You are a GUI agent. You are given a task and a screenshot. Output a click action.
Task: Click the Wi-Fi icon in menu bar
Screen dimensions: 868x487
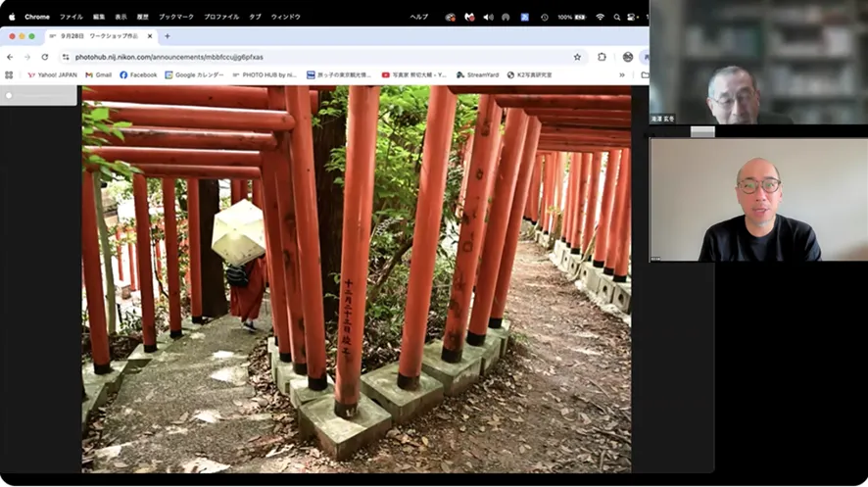pyautogui.click(x=600, y=17)
